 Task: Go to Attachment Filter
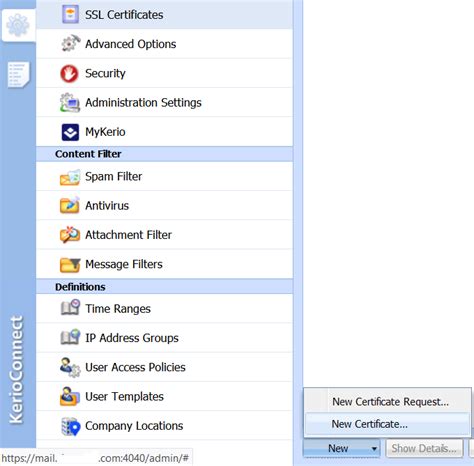(164, 235)
